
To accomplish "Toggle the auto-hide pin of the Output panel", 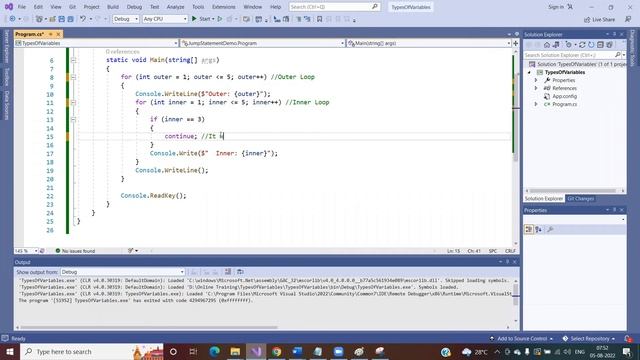I will (507, 262).
